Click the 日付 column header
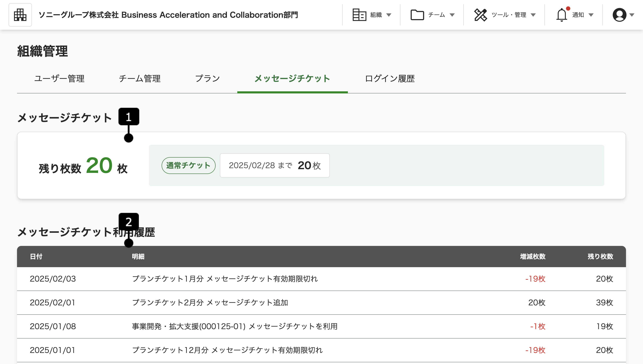The height and width of the screenshot is (364, 643). (36, 257)
